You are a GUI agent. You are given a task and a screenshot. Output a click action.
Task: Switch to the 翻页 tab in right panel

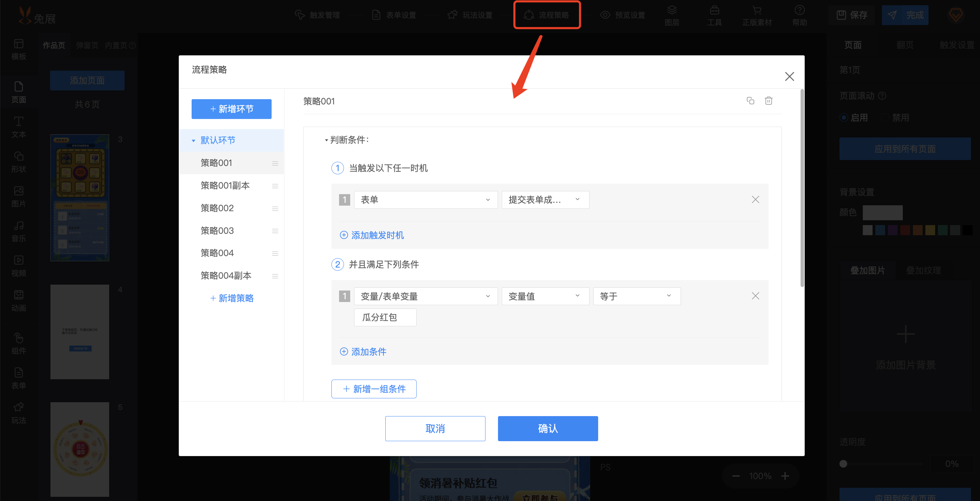905,45
